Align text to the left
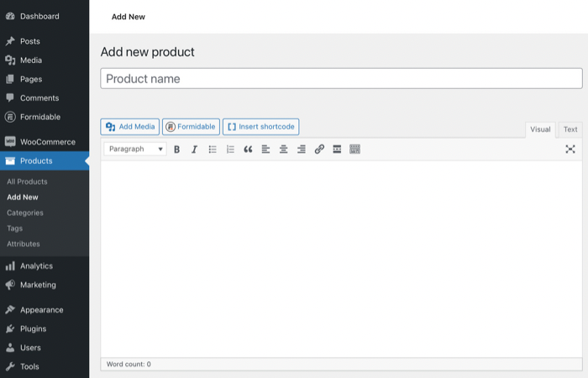 tap(265, 150)
